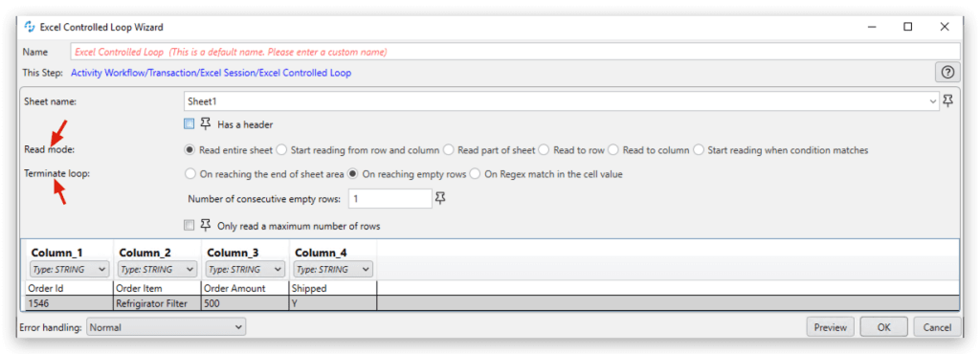Click the Column_3 header
This screenshot has width=980, height=354.
click(233, 253)
